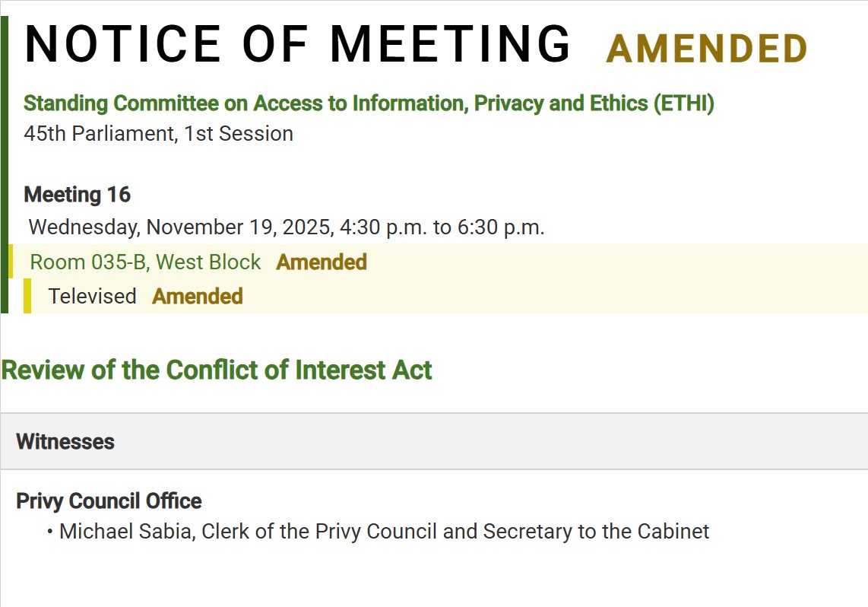The image size is (868, 607).
Task: Click the Room 035-B, West Block link
Action: click(145, 262)
